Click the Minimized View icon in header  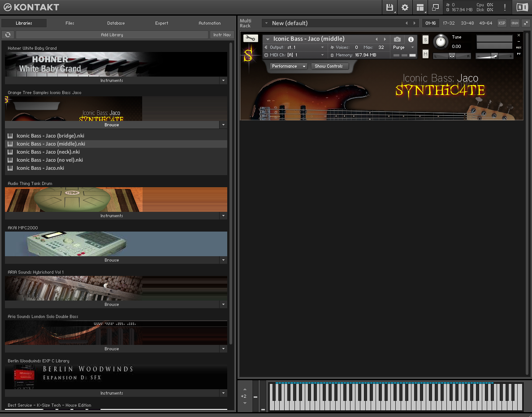pos(435,7)
